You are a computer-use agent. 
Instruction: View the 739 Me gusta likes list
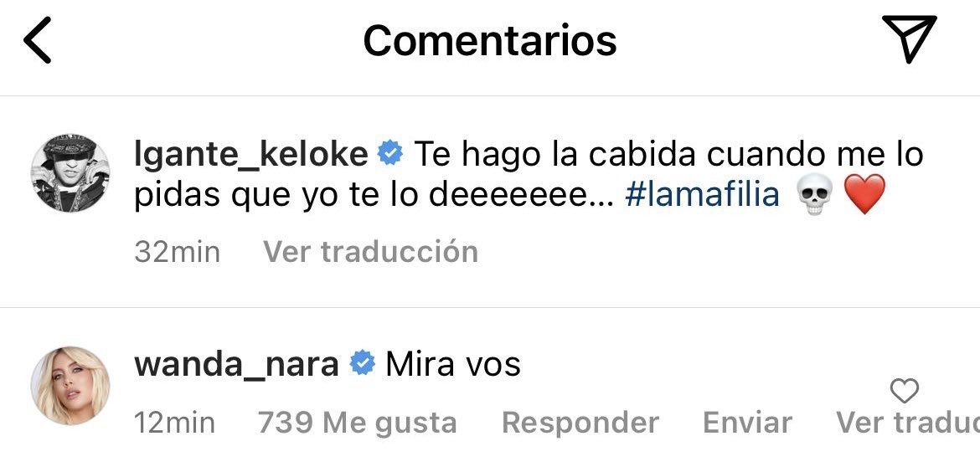tap(358, 423)
